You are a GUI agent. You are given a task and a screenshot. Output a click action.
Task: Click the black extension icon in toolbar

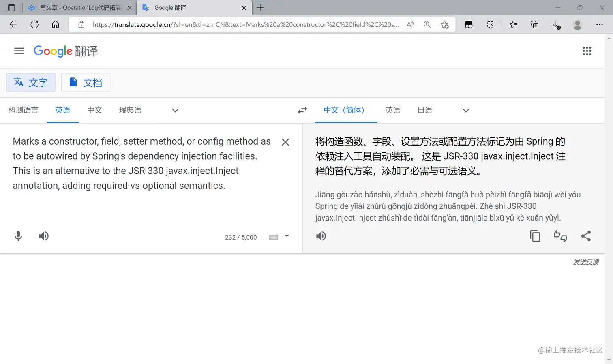[x=469, y=24]
